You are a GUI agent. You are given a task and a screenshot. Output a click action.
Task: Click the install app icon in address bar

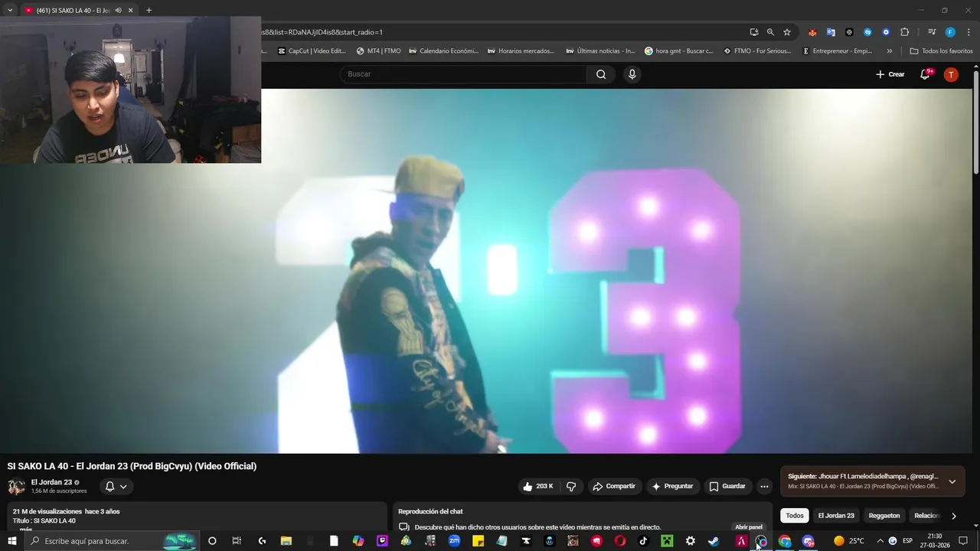pyautogui.click(x=754, y=32)
